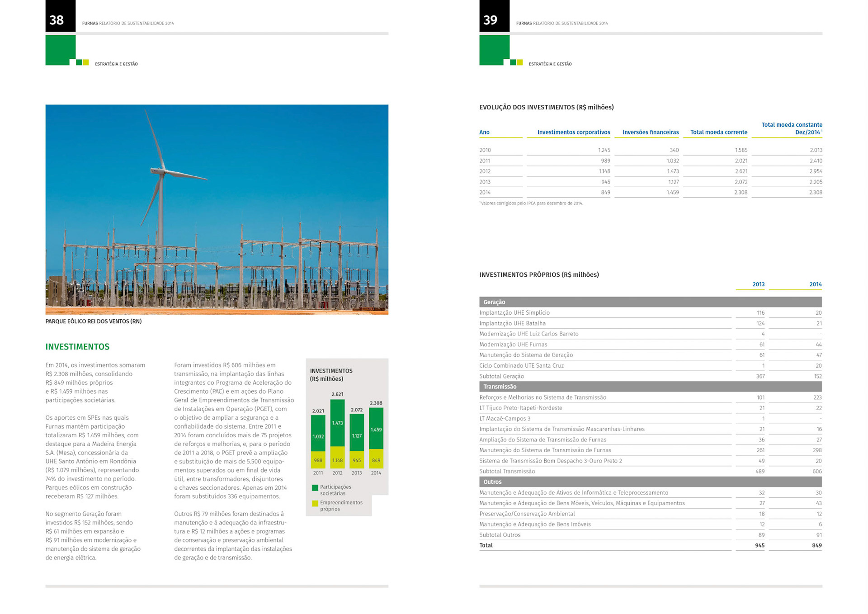The image size is (868, 614).
Task: Click the PARQUE EÓLICO REI DOS VENTOS caption
Action: 93,321
